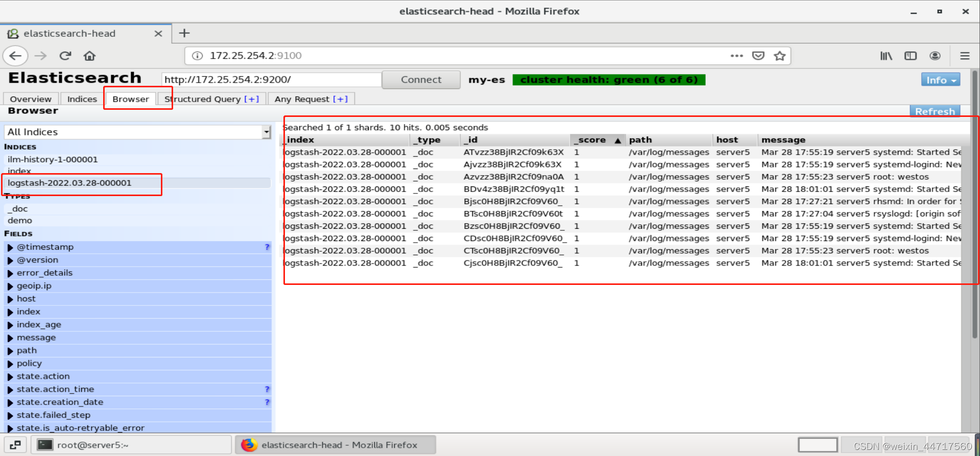Open row with message 'server5 root: westos' id Azvzz38BjIR2Cf09na0A

coord(622,177)
